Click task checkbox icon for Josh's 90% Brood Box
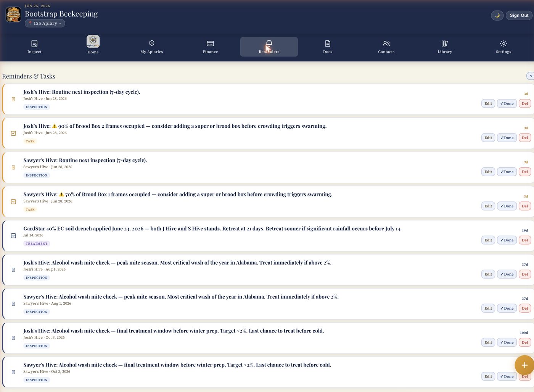 [x=13, y=133]
